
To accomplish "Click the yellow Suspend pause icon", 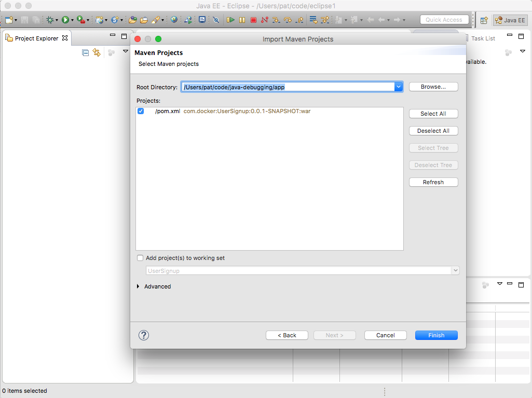I will 242,20.
